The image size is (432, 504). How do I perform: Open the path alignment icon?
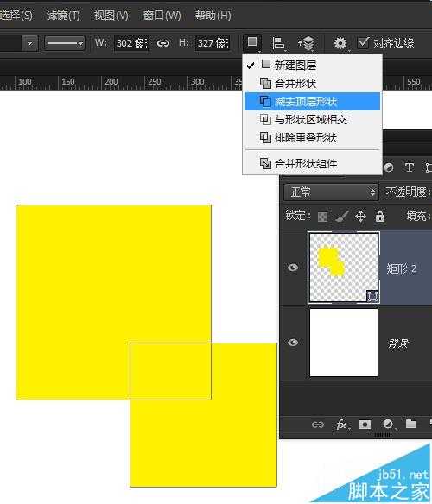pos(278,43)
